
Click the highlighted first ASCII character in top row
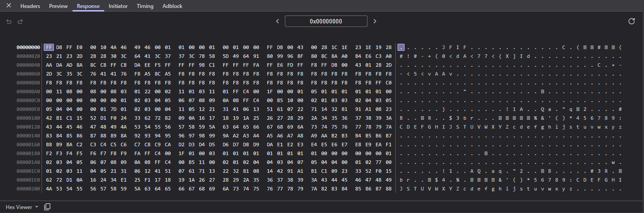pos(401,47)
